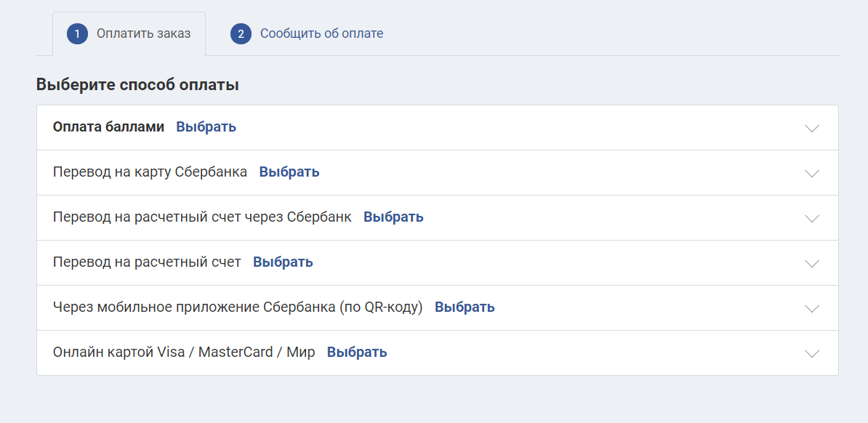Pick "Выбрать" for online Visa / MasterCard / Мир
Image resolution: width=868 pixels, height=423 pixels.
357,352
